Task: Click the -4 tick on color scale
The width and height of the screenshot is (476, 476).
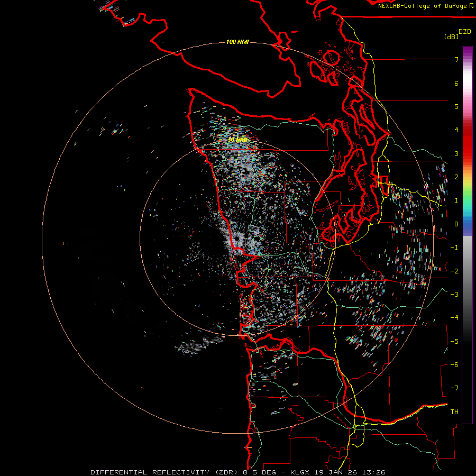Action: click(x=454, y=318)
